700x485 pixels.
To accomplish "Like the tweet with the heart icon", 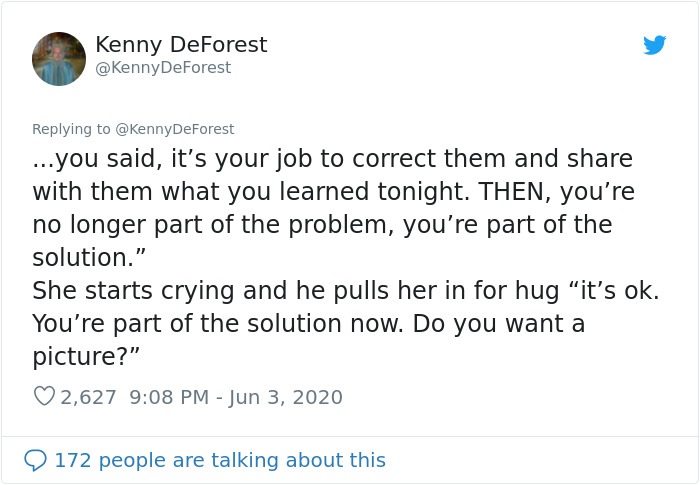I will (x=44, y=397).
